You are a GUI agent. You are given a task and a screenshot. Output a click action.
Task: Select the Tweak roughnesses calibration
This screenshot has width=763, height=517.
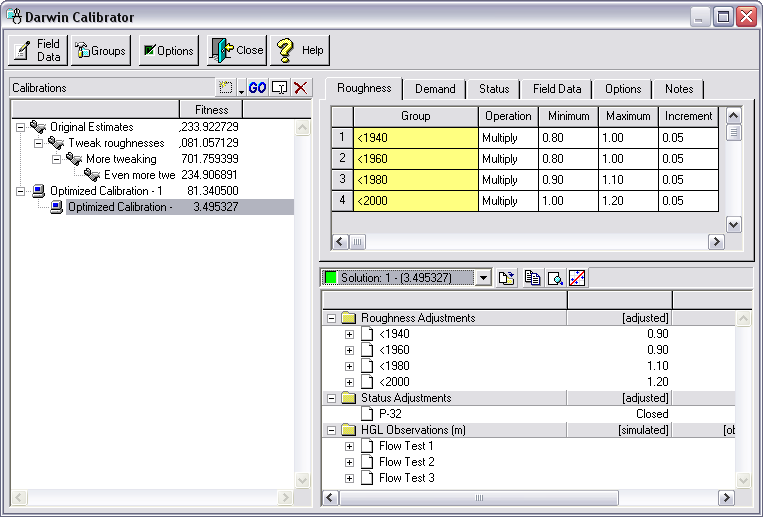(x=116, y=143)
